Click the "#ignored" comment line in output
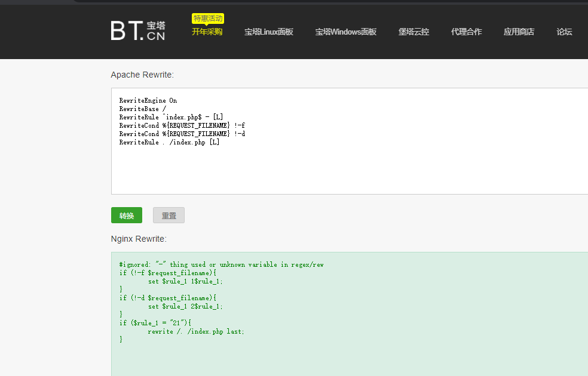 coord(221,264)
